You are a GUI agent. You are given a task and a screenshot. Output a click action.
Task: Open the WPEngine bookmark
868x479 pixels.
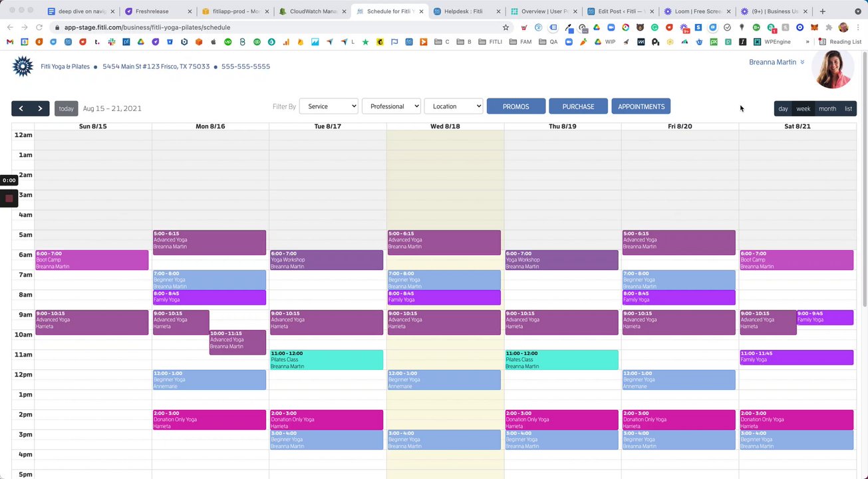click(x=772, y=42)
